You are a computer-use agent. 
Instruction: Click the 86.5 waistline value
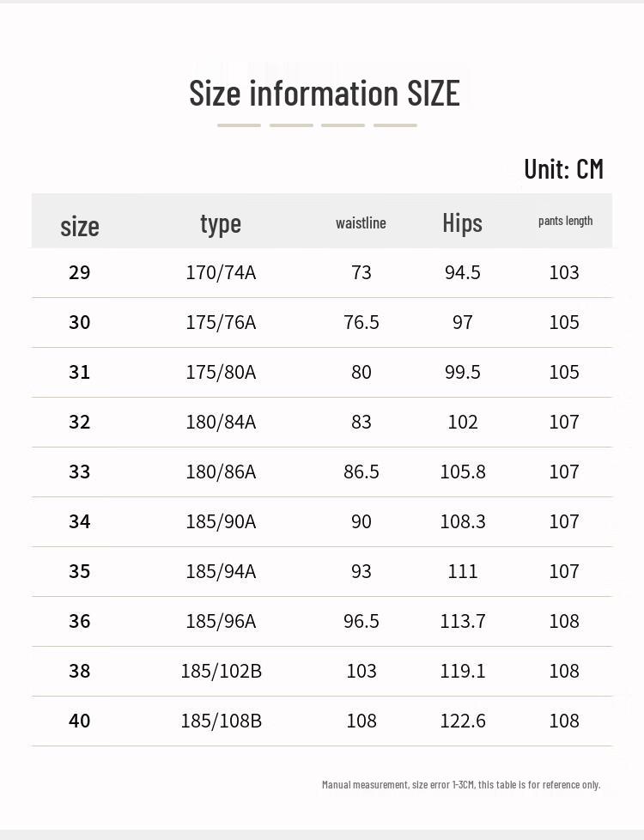pyautogui.click(x=361, y=472)
